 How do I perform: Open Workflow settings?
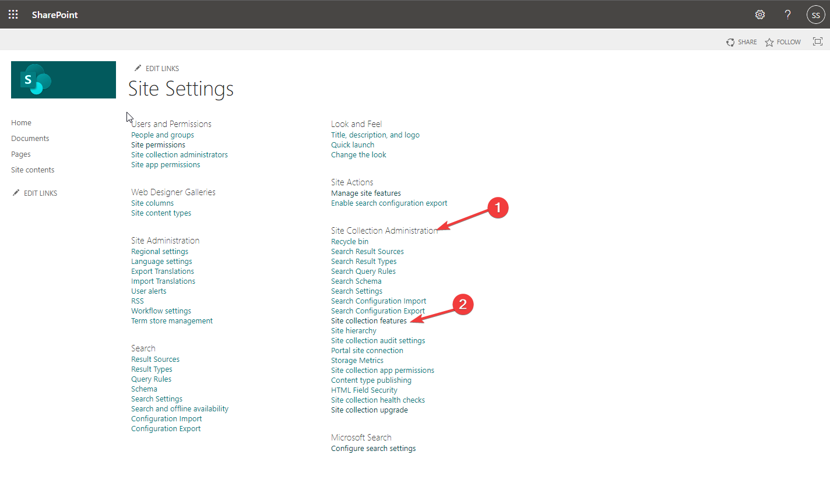(x=161, y=311)
